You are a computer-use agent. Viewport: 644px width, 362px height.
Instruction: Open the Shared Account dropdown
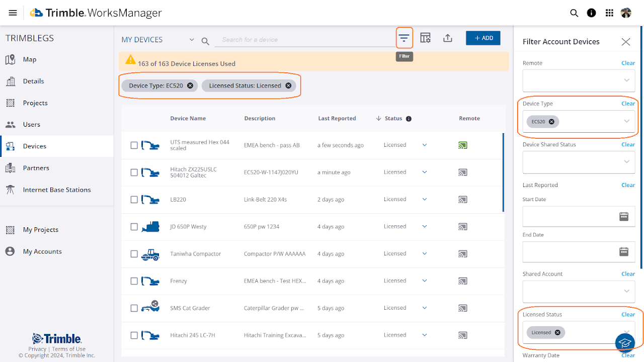click(579, 291)
